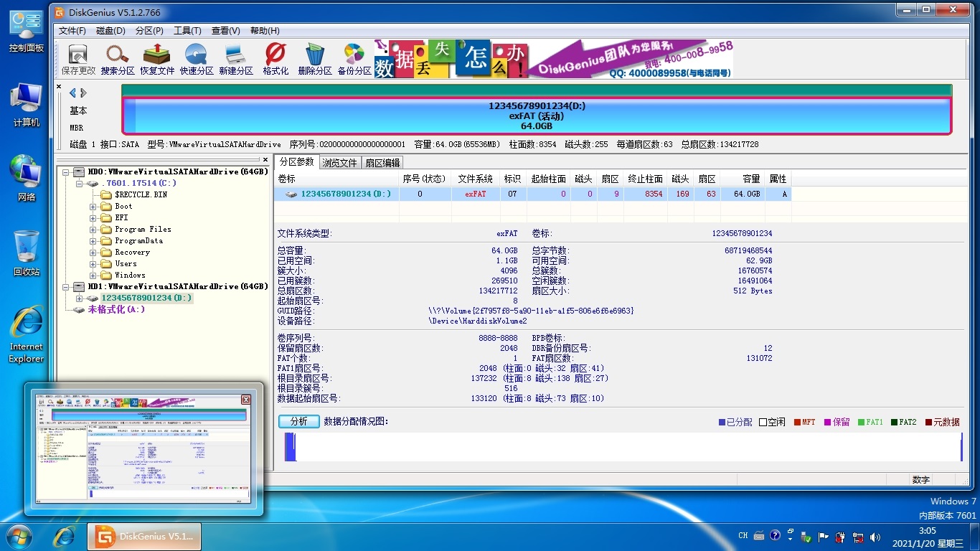
Task: Click the red MFT legend swatch
Action: [797, 423]
